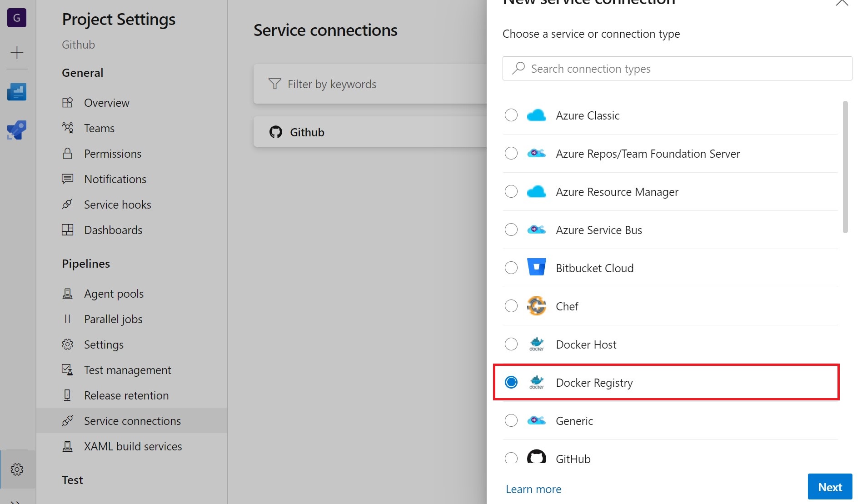The width and height of the screenshot is (867, 504).
Task: Click the Pipelines Settings gear icon
Action: click(x=67, y=344)
